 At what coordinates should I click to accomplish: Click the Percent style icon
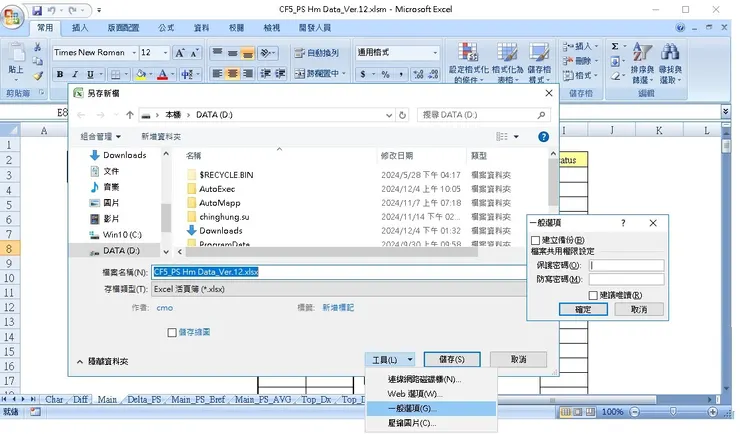click(x=386, y=74)
